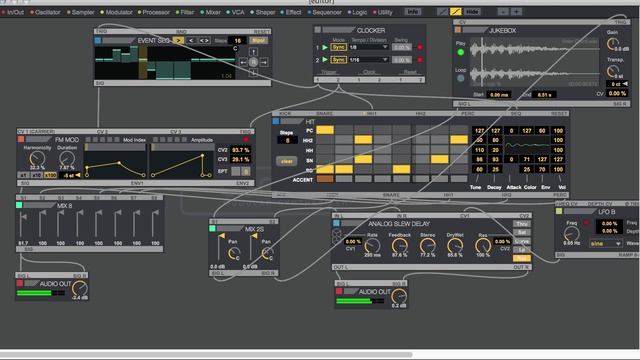Click the first MIX 8 fader at 81.7

(x=23, y=224)
